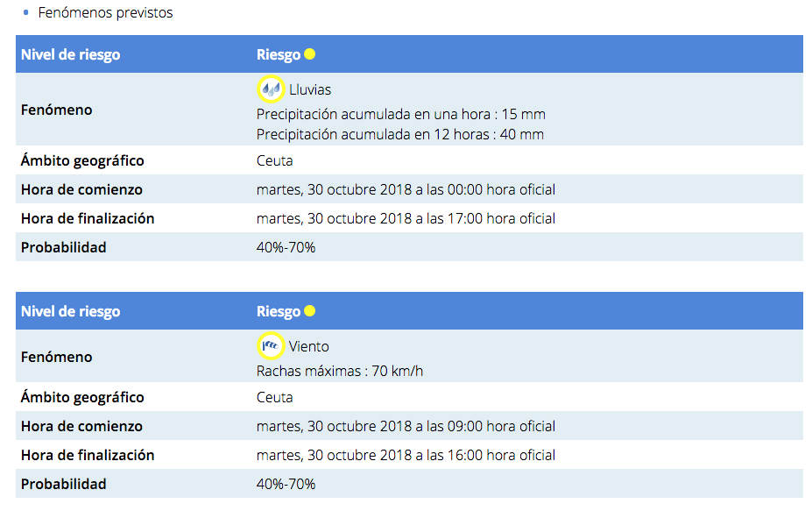Screen dimensions: 812x518
Task: Click the second table's Nivel de riesgo header
Action: (70, 311)
